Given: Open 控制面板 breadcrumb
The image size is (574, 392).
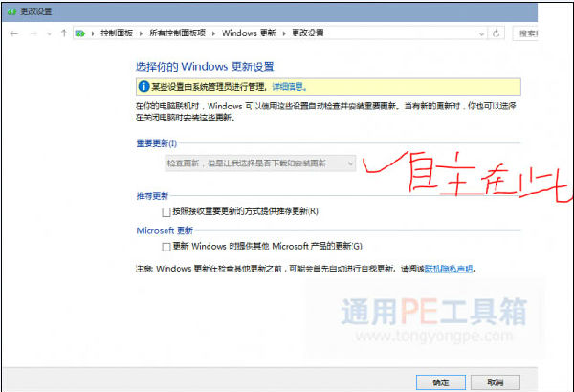Looking at the screenshot, I should click(x=117, y=33).
